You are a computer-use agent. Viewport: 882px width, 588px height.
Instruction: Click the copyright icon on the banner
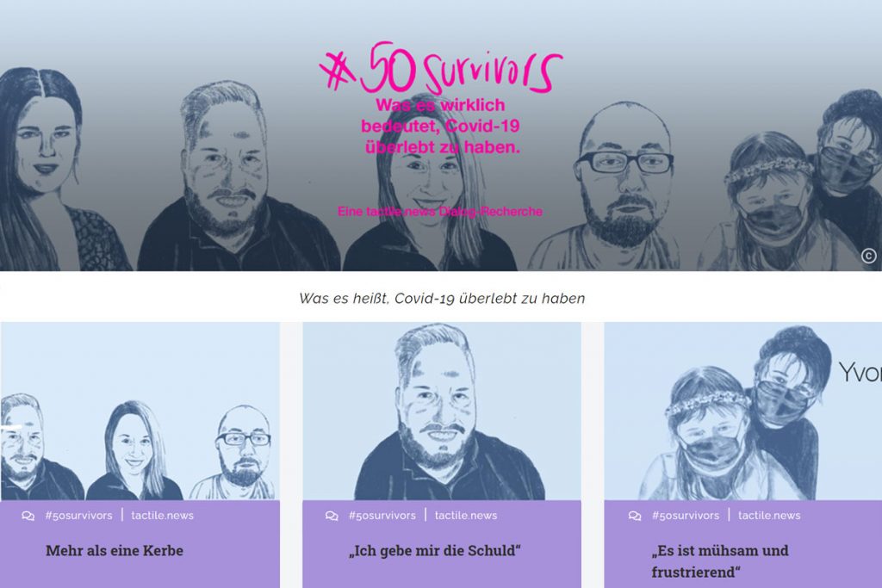[868, 257]
